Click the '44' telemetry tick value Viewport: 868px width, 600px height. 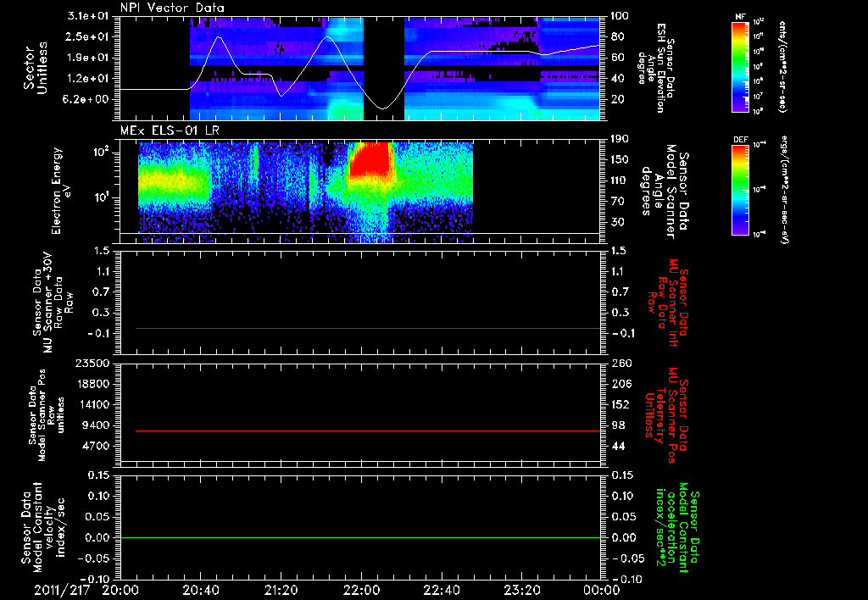click(618, 446)
